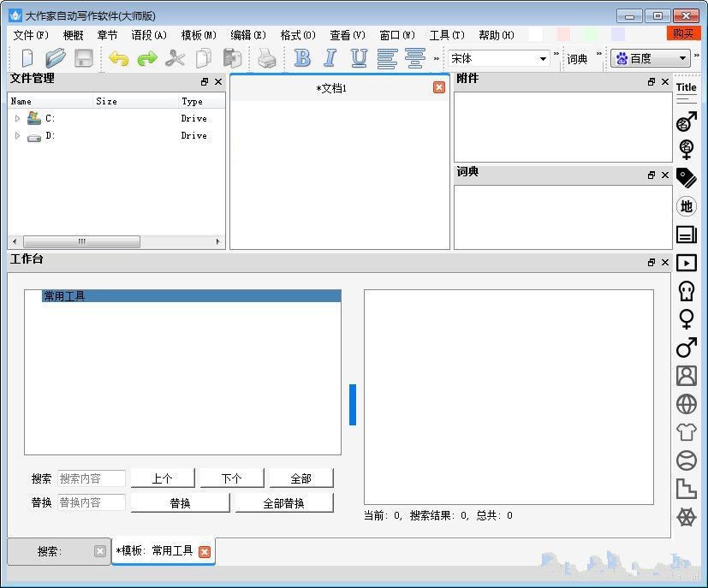
Task: Click the T-shirt clothing icon
Action: [x=686, y=432]
